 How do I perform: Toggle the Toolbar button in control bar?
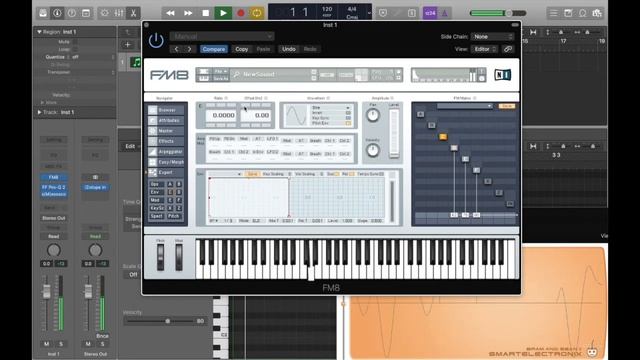[86, 13]
